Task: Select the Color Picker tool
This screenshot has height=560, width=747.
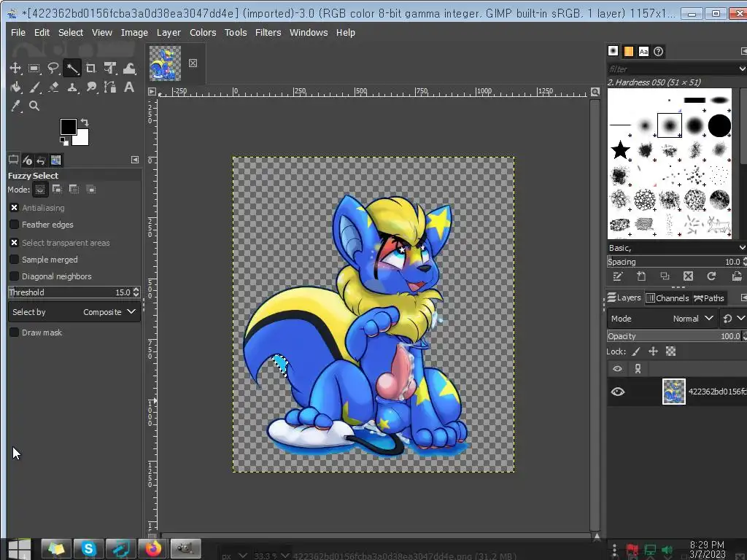Action: tap(15, 106)
